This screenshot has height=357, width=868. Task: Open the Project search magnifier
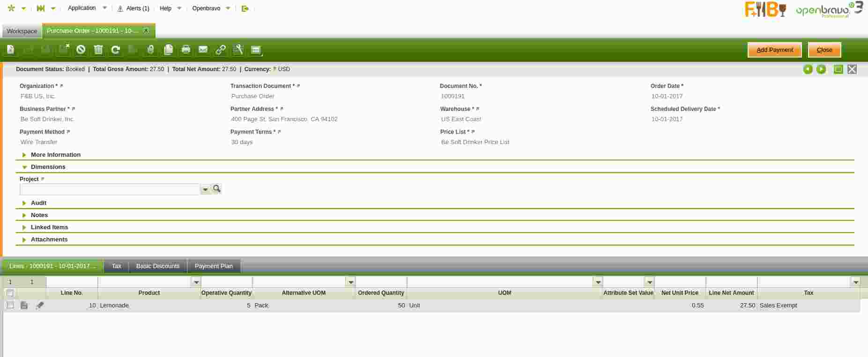[x=216, y=189]
